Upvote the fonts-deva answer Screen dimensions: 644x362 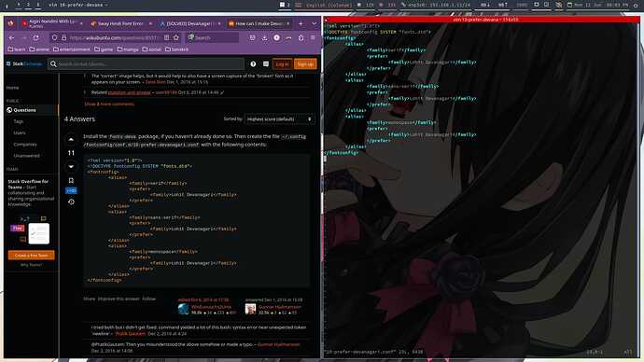(71, 140)
